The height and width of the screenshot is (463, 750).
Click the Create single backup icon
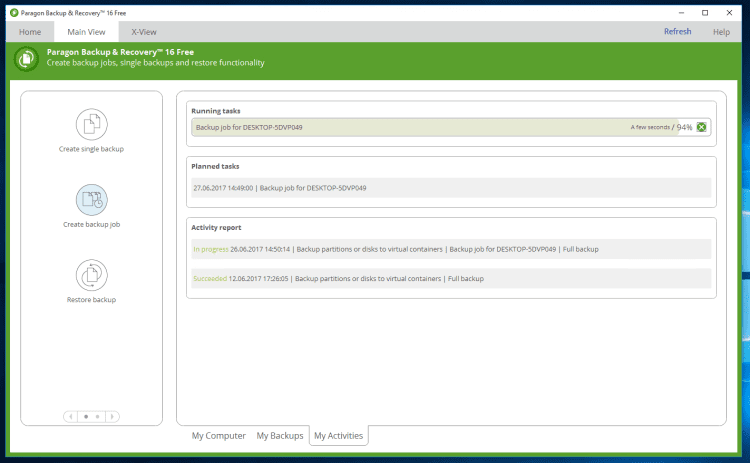point(91,124)
